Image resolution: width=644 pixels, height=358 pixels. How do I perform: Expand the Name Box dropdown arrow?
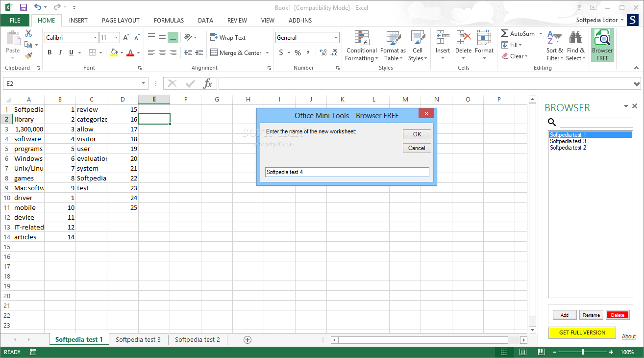144,83
